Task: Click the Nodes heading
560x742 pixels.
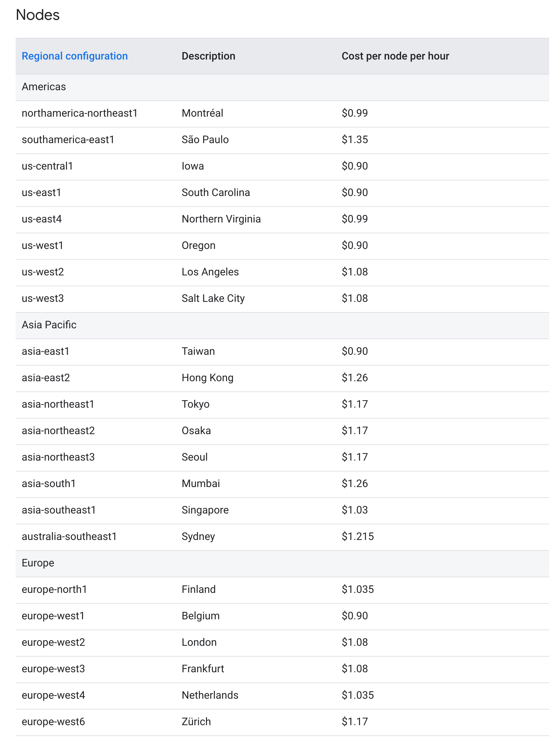Action: pyautogui.click(x=38, y=15)
